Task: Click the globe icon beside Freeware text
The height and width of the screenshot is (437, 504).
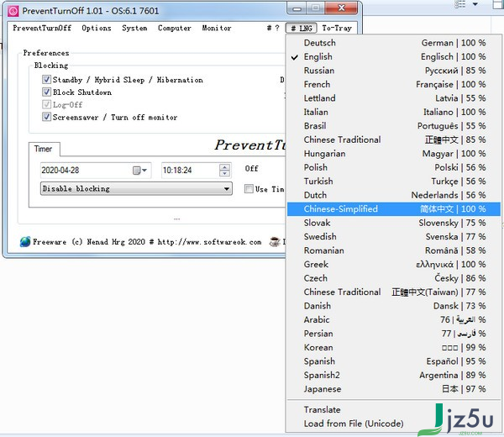Action: click(x=25, y=241)
